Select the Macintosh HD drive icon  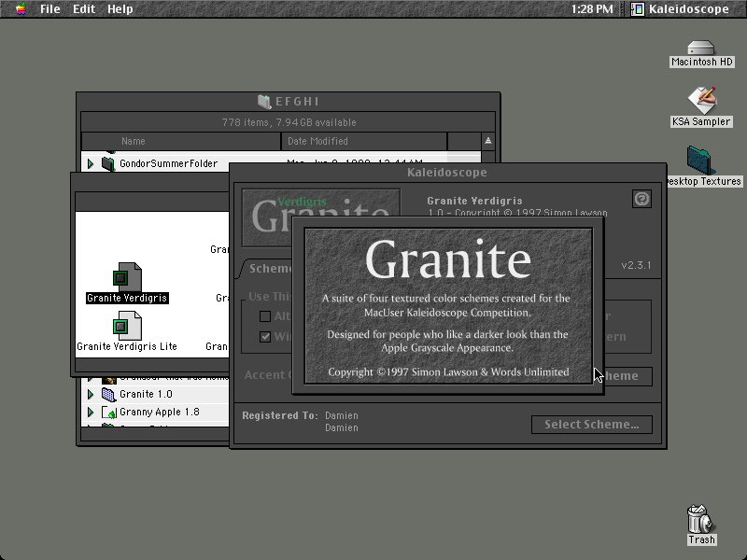coord(701,49)
